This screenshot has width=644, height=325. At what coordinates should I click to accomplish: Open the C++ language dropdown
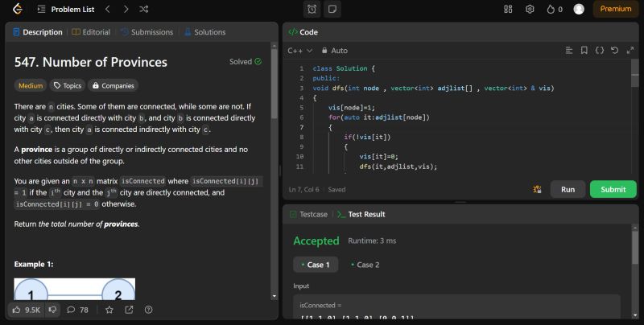[x=299, y=50]
